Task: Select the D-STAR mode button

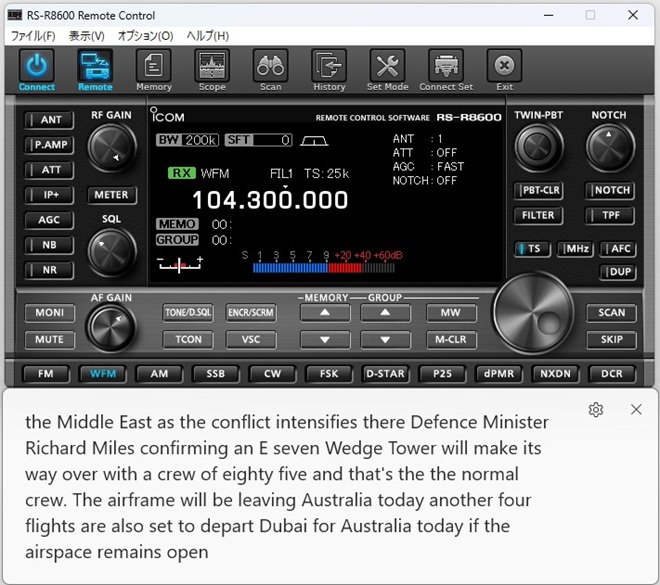Action: click(385, 374)
